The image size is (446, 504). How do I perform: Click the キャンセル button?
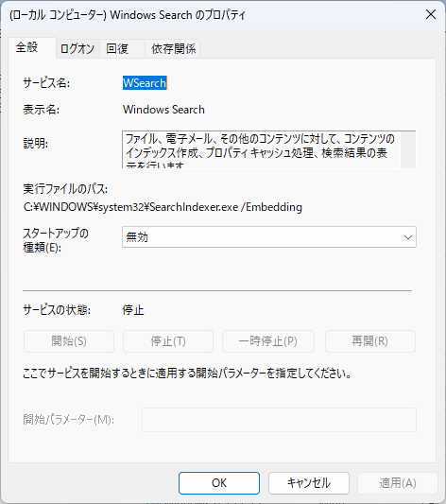pyautogui.click(x=309, y=483)
